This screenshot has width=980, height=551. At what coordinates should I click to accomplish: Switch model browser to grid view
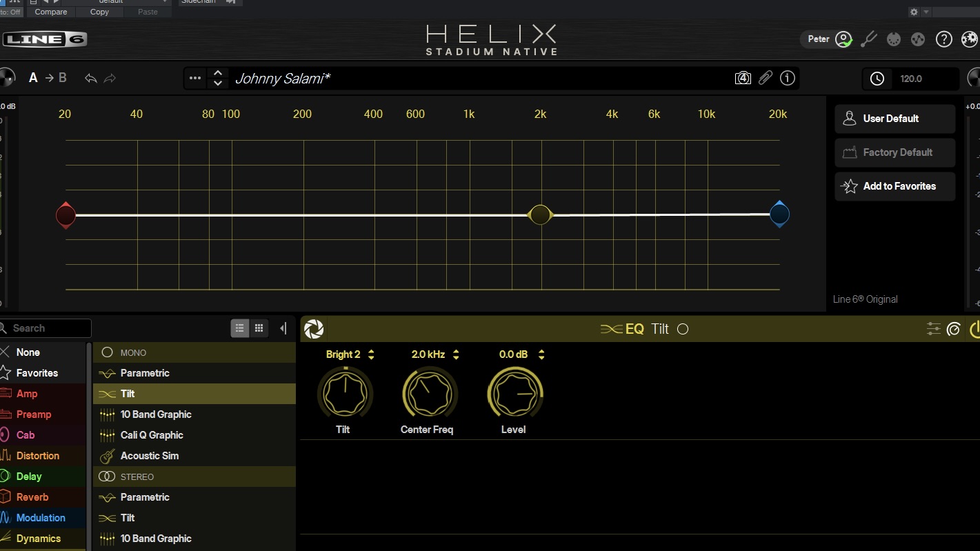point(259,328)
